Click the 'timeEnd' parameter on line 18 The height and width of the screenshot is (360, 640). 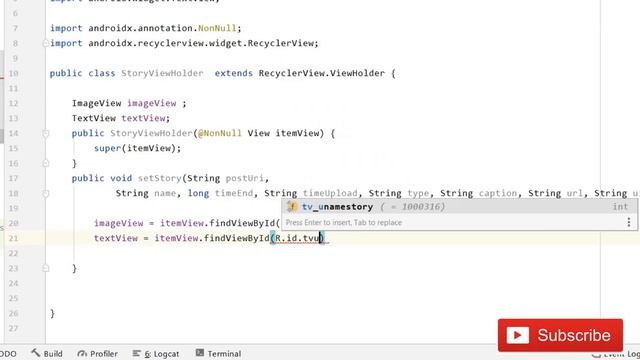234,193
